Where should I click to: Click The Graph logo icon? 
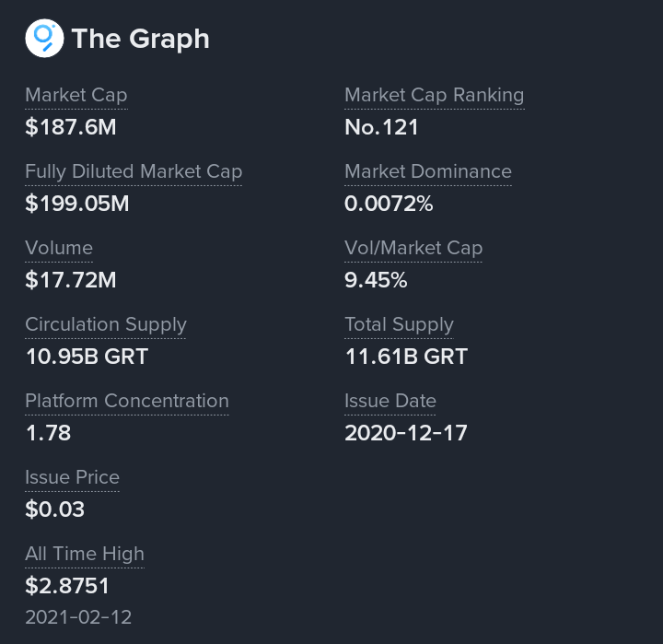(44, 38)
